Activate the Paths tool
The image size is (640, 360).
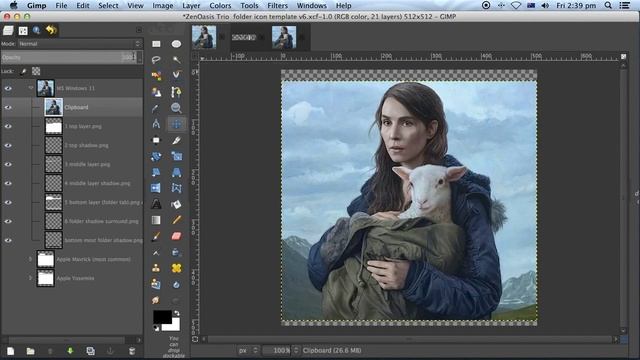click(x=176, y=92)
